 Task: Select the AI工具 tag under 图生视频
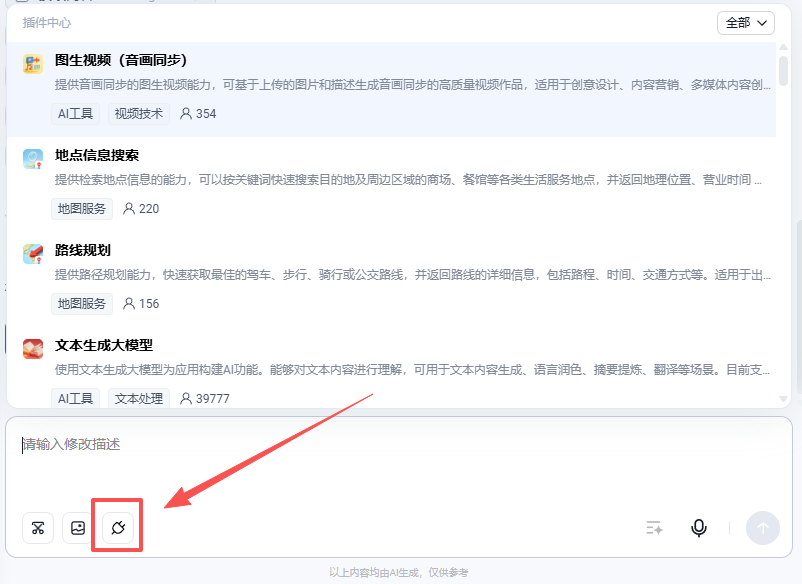tap(75, 113)
